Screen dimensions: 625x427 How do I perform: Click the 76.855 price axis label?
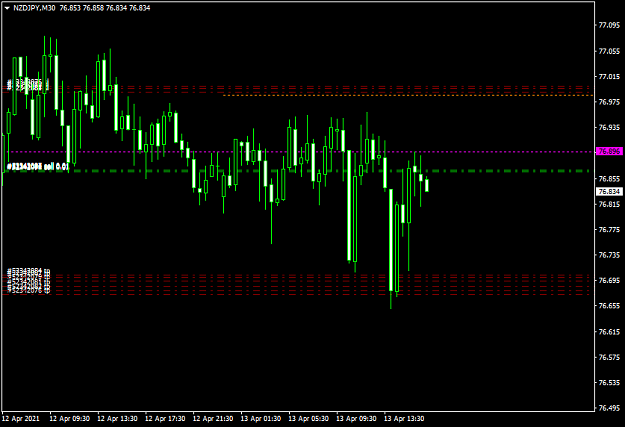click(x=609, y=179)
